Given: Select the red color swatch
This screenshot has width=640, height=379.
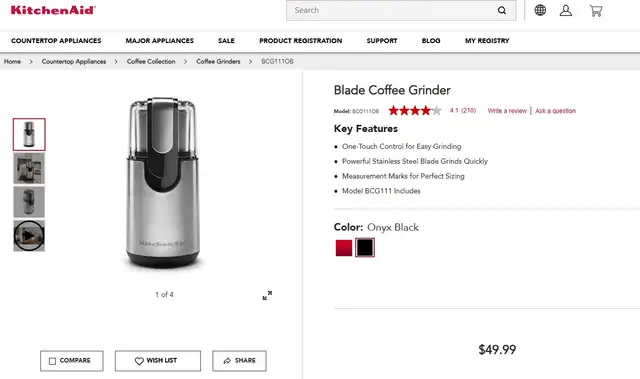Looking at the screenshot, I should click(x=344, y=248).
